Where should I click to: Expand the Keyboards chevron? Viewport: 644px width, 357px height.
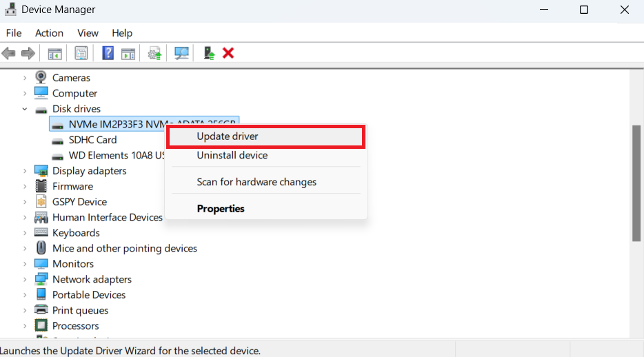[x=25, y=233]
